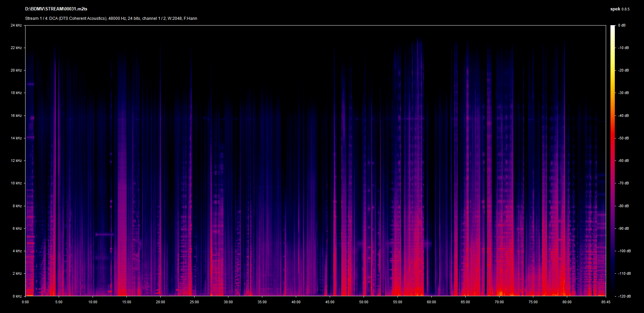Click the 0 dB legend label
The height and width of the screenshot is (313, 644).
(622, 25)
